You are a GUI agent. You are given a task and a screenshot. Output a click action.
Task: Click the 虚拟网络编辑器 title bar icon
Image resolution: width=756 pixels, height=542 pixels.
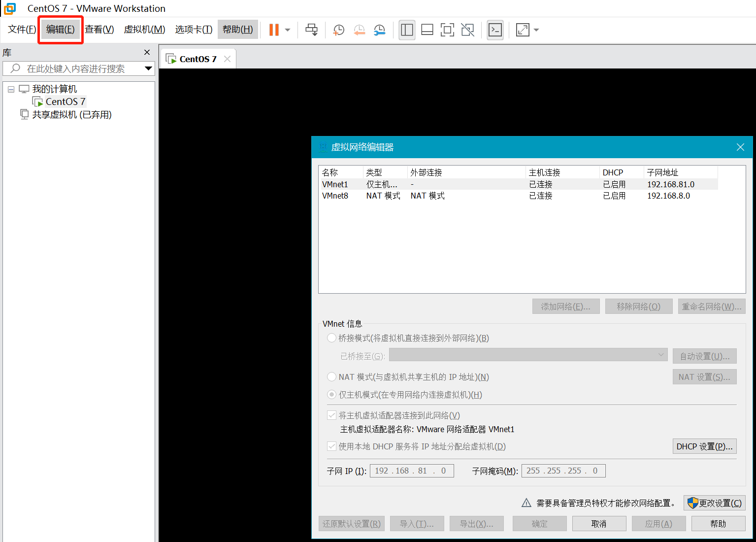click(x=323, y=147)
